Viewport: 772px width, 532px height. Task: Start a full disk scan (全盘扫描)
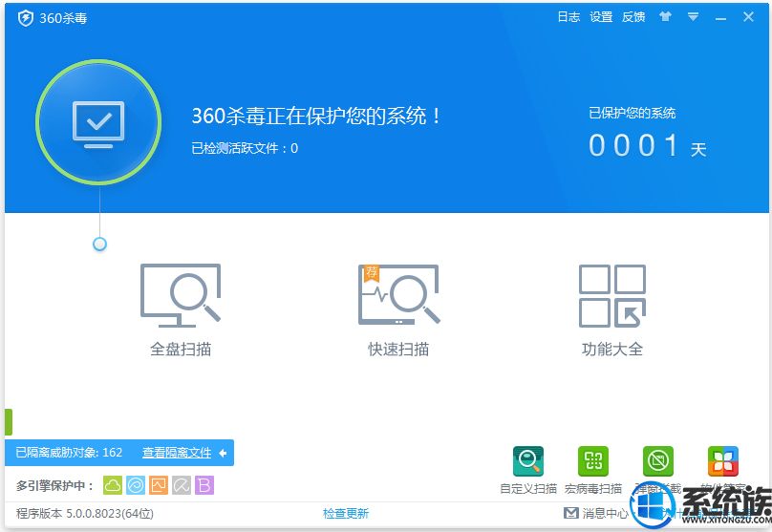pos(181,309)
